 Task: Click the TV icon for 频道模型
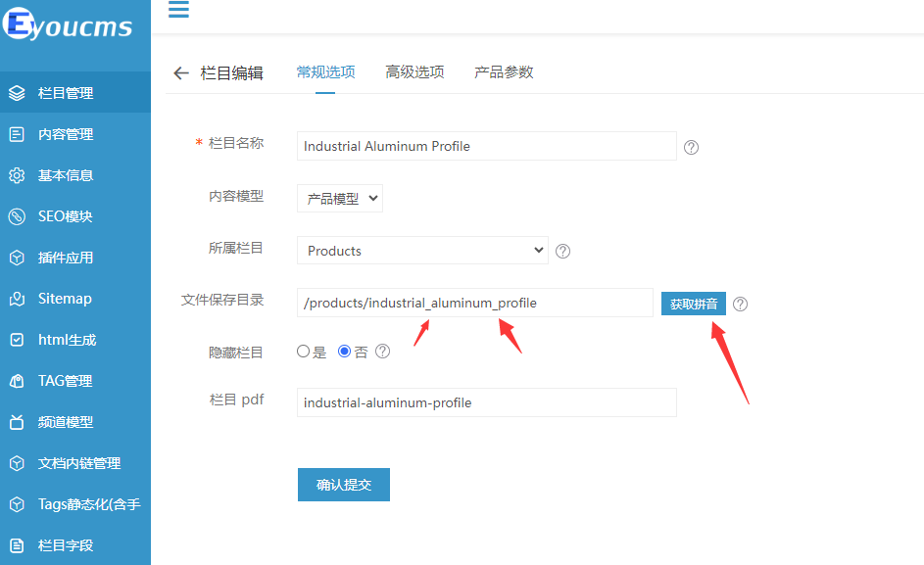point(17,422)
